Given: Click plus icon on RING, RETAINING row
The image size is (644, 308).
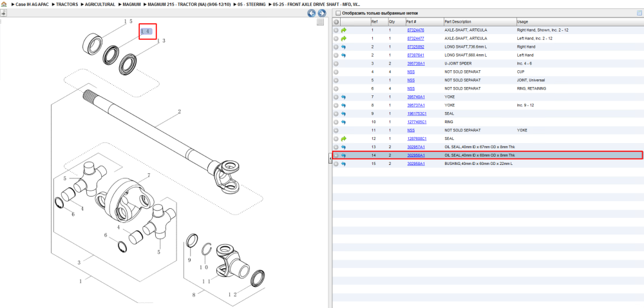Looking at the screenshot, I should 336,89.
